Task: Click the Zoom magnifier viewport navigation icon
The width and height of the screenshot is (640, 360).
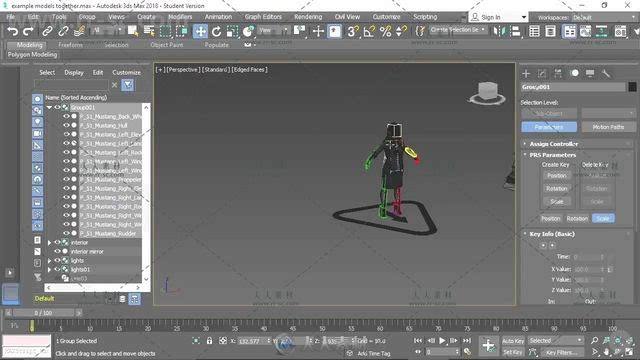Action: pos(594,340)
